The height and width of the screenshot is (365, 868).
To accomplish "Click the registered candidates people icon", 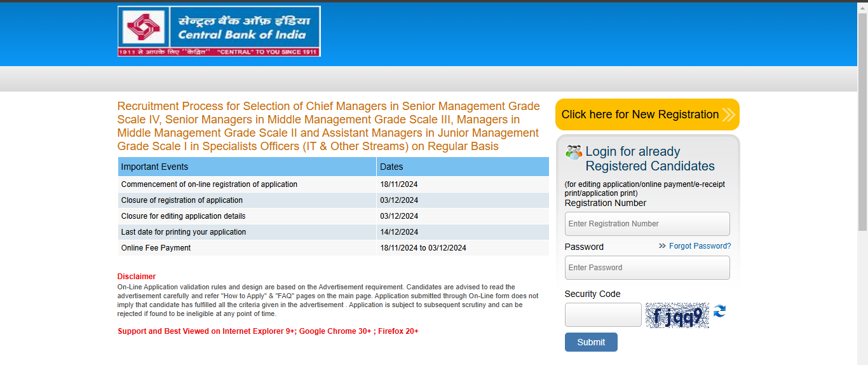I will [574, 152].
